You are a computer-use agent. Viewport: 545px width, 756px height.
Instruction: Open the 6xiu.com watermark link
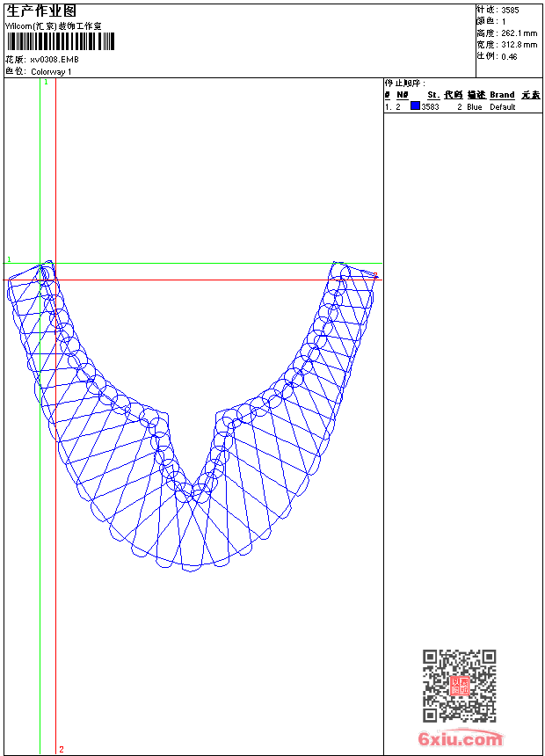460,739
